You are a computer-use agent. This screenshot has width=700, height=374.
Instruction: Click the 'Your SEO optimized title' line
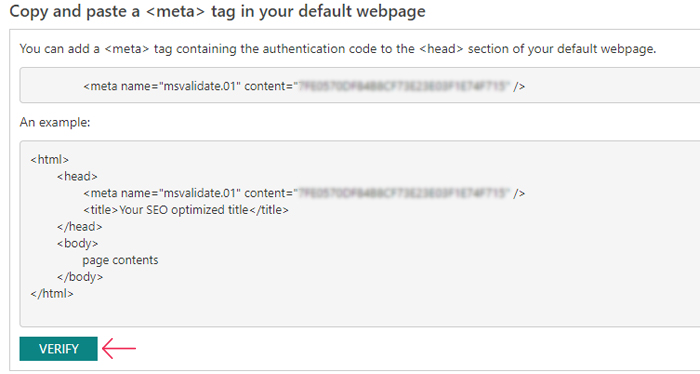pyautogui.click(x=186, y=210)
